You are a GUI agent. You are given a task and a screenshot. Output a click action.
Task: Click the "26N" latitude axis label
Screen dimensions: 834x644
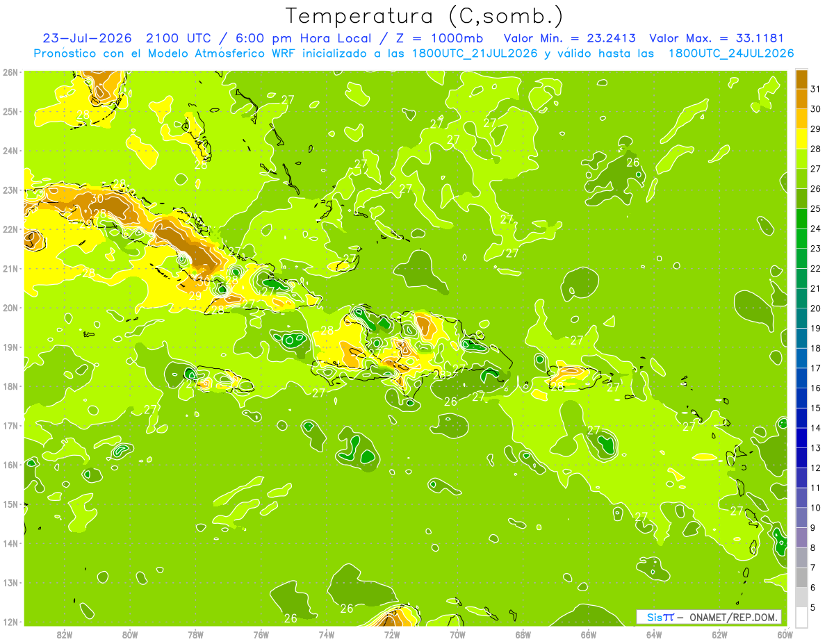(x=10, y=72)
